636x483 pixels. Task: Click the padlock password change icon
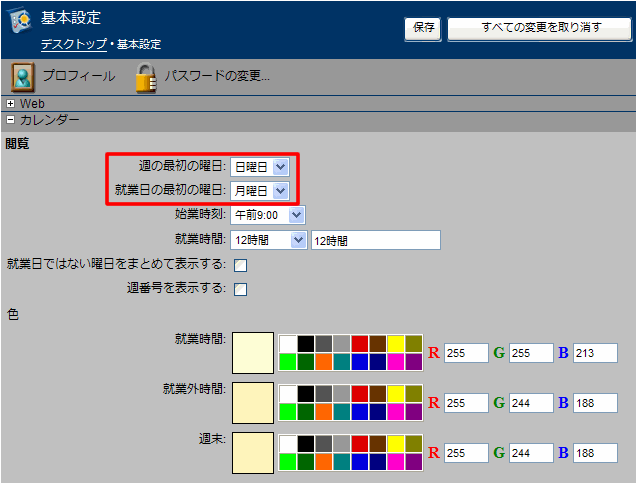click(x=147, y=77)
